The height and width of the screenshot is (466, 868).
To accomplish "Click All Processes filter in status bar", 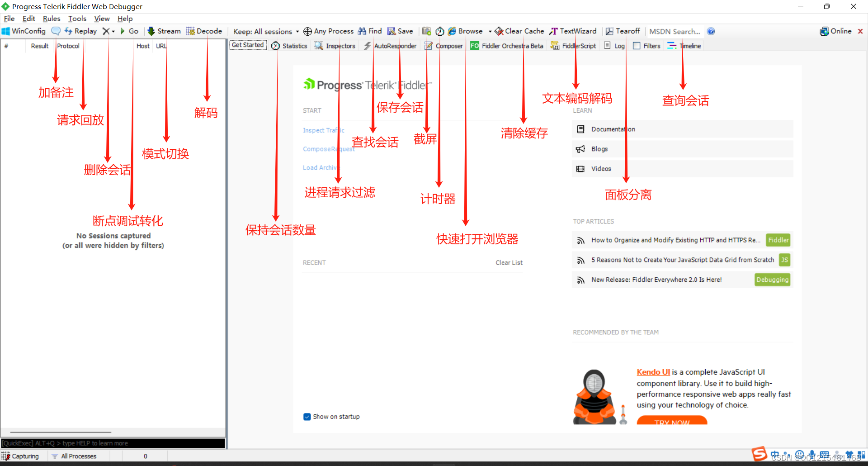I will (x=74, y=456).
